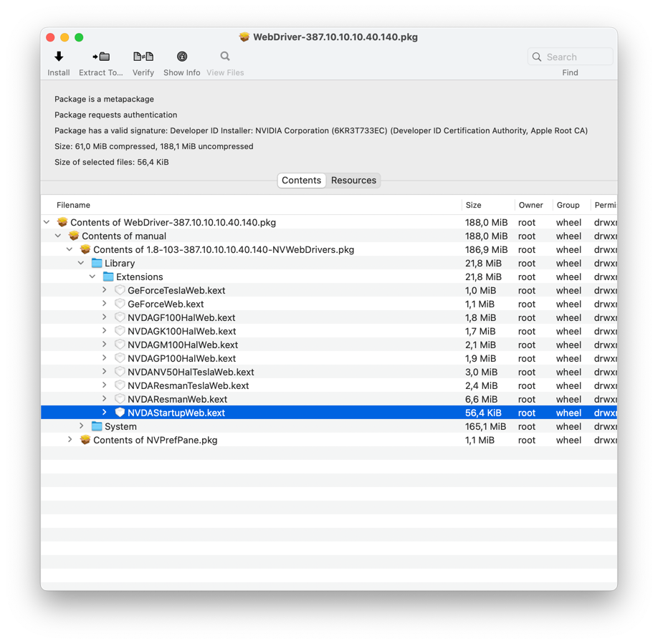The width and height of the screenshot is (658, 644).
Task: Click the package icon in the title bar
Action: (244, 37)
